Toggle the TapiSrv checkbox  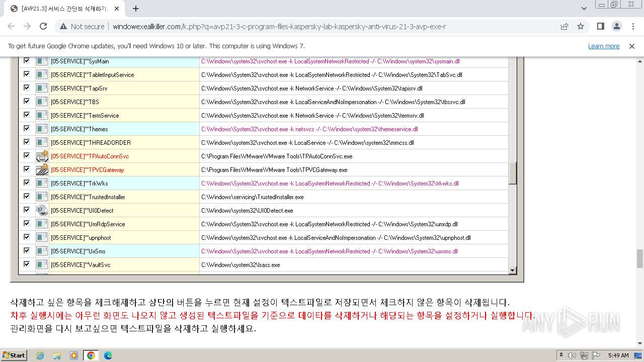click(27, 87)
